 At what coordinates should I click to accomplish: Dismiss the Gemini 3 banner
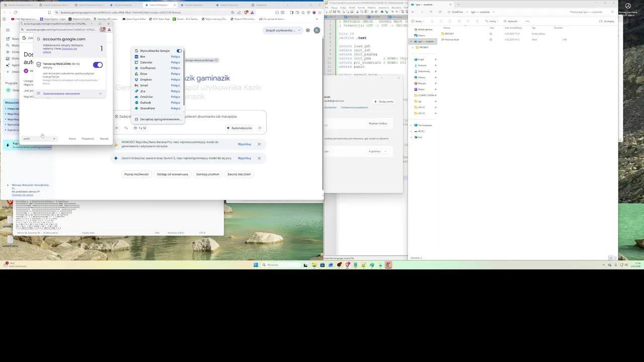tap(259, 158)
